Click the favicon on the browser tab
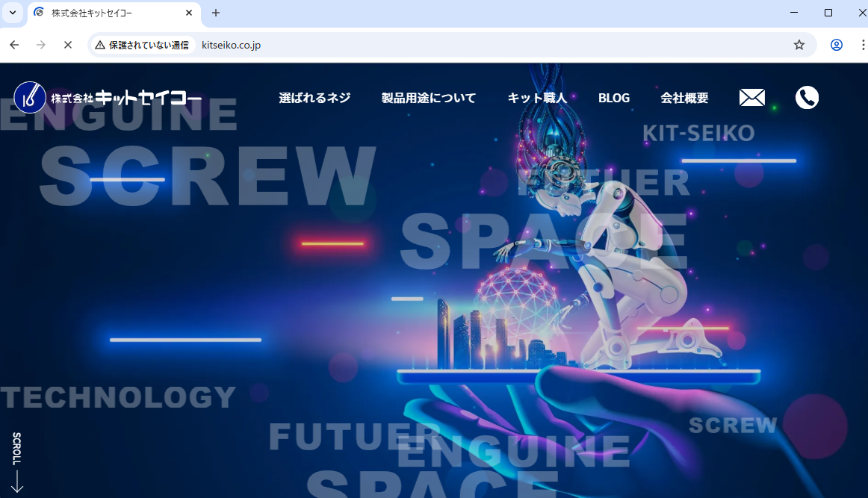The image size is (868, 498). point(39,13)
